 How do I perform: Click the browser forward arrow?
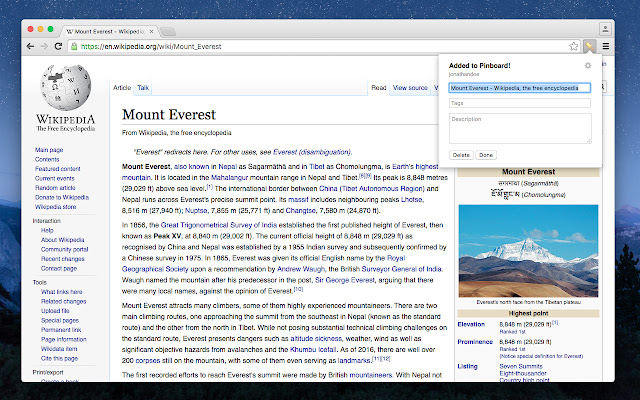(44, 46)
